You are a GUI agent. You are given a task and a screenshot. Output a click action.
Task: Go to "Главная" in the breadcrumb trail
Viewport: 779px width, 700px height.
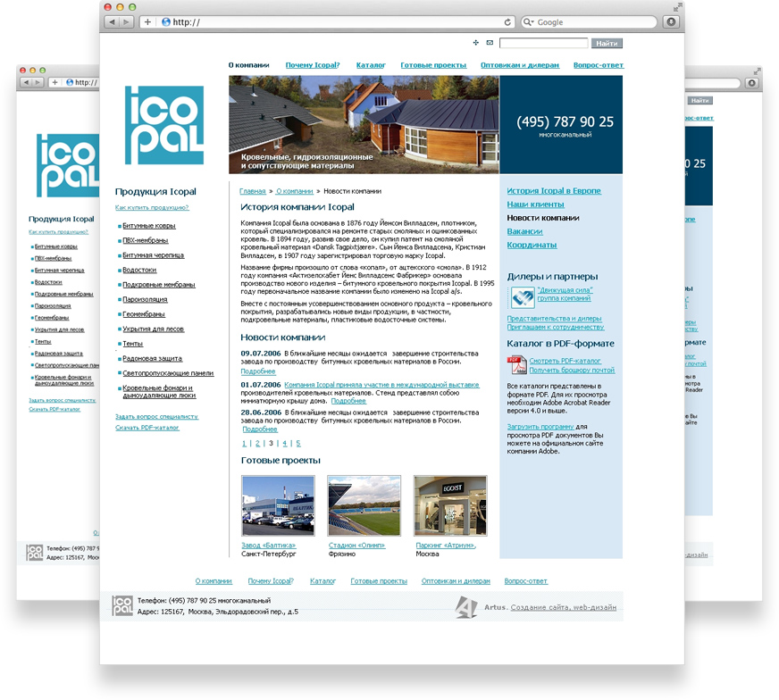[253, 191]
